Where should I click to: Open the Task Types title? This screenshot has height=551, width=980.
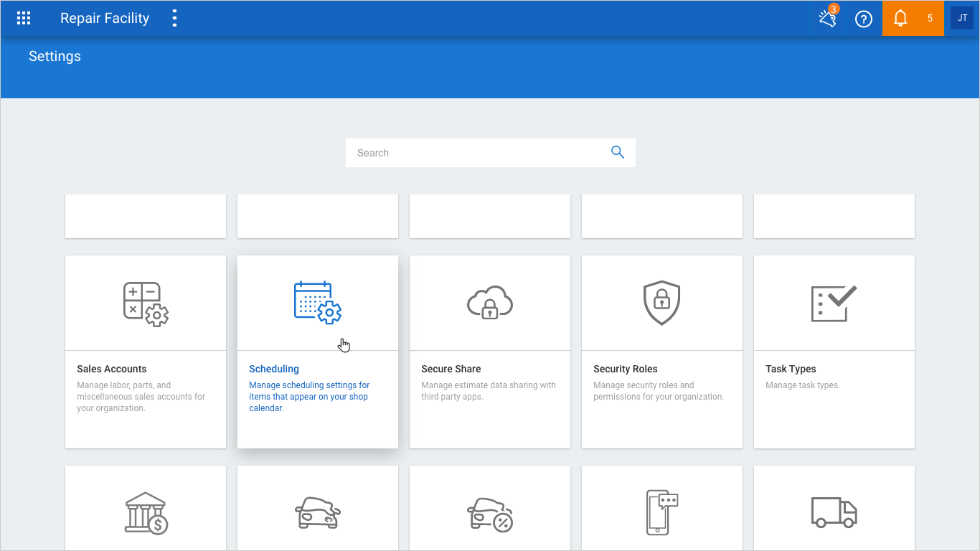pos(791,369)
